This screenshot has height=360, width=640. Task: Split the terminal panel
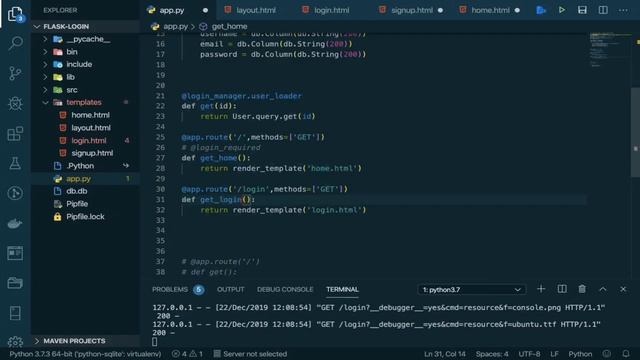tap(562, 289)
